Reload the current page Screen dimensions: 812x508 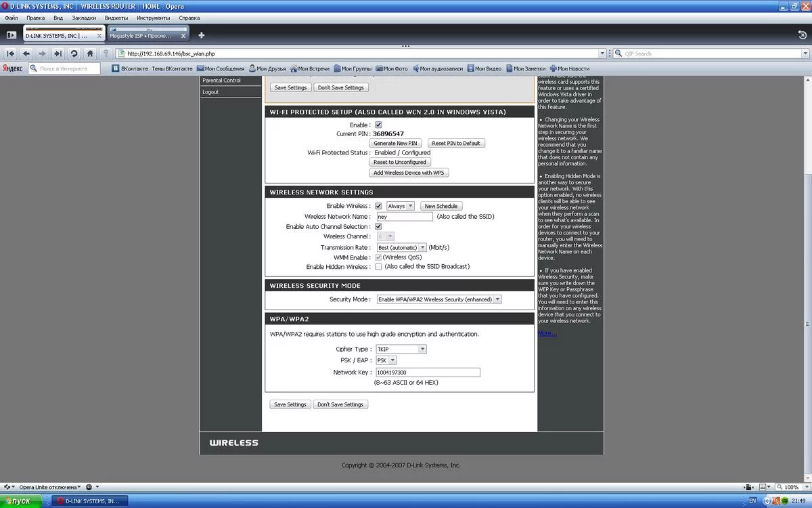(x=74, y=54)
